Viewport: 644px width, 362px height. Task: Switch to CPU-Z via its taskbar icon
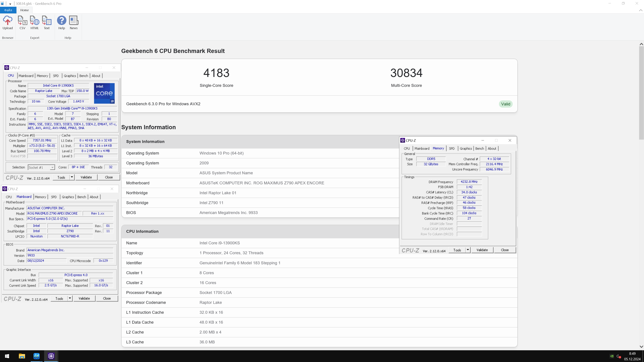(51, 356)
